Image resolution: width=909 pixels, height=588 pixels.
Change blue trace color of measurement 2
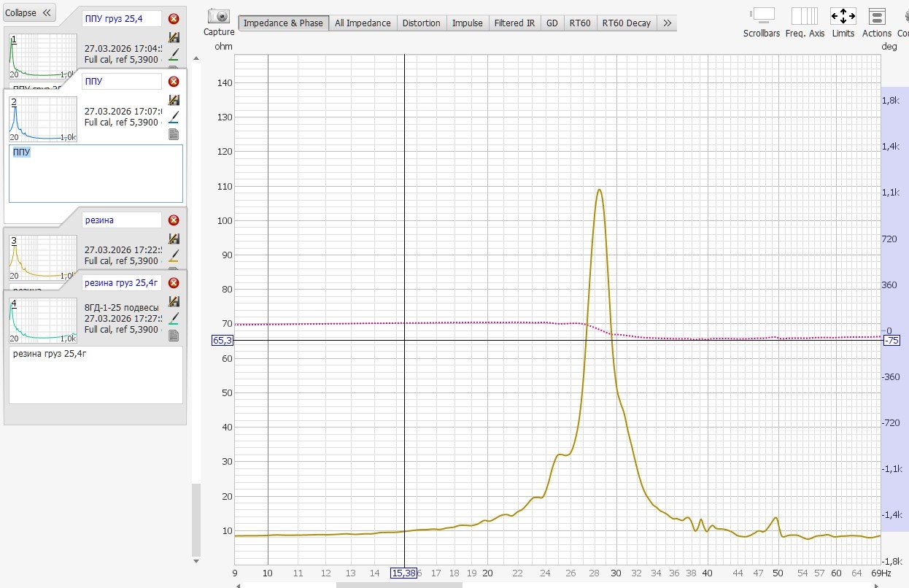tap(174, 117)
